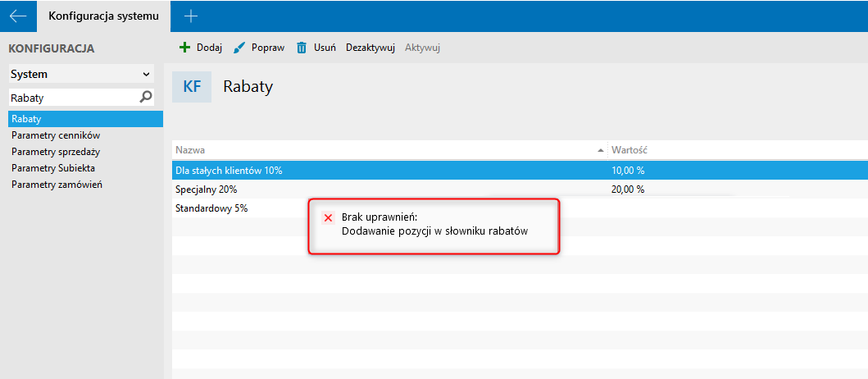This screenshot has height=379, width=868.
Task: Select row Specjalny 20%
Action: pos(520,189)
